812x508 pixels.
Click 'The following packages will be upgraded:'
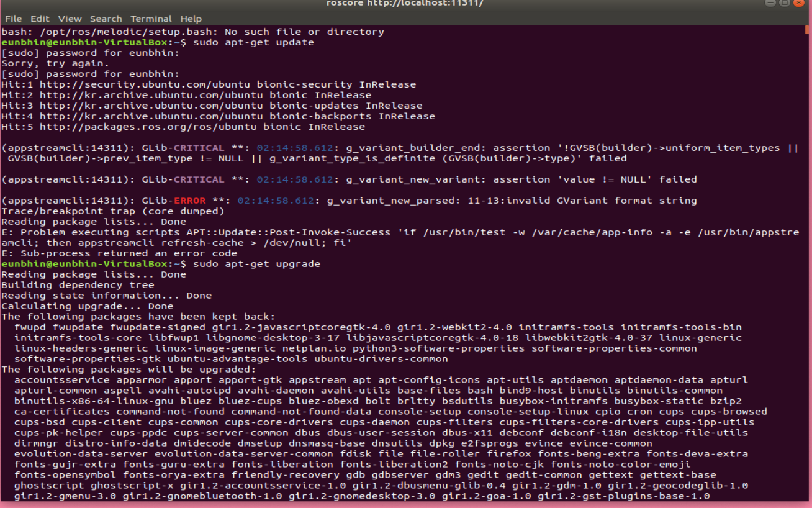(129, 370)
